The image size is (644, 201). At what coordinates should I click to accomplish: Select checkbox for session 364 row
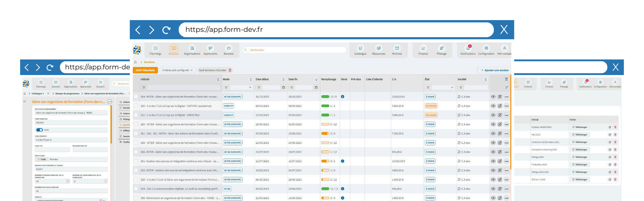click(x=136, y=97)
